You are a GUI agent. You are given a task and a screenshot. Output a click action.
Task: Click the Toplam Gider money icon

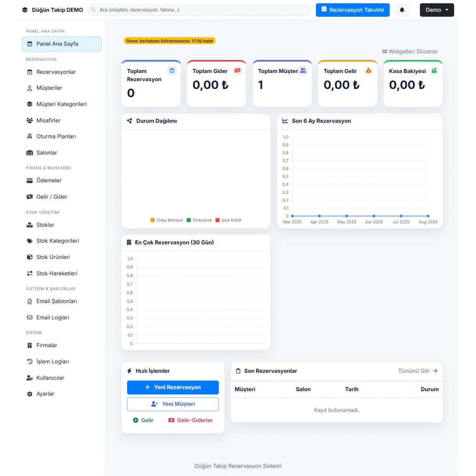tap(237, 70)
